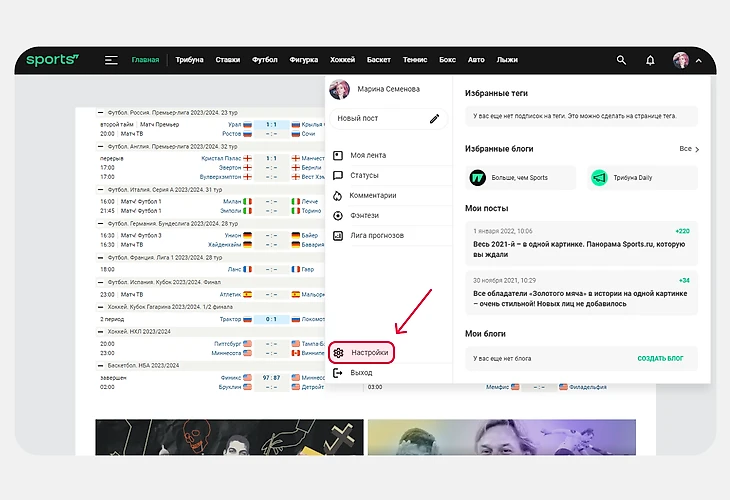Open Моя лента in the profile menu
Screen dimensions: 730x500
pos(367,155)
